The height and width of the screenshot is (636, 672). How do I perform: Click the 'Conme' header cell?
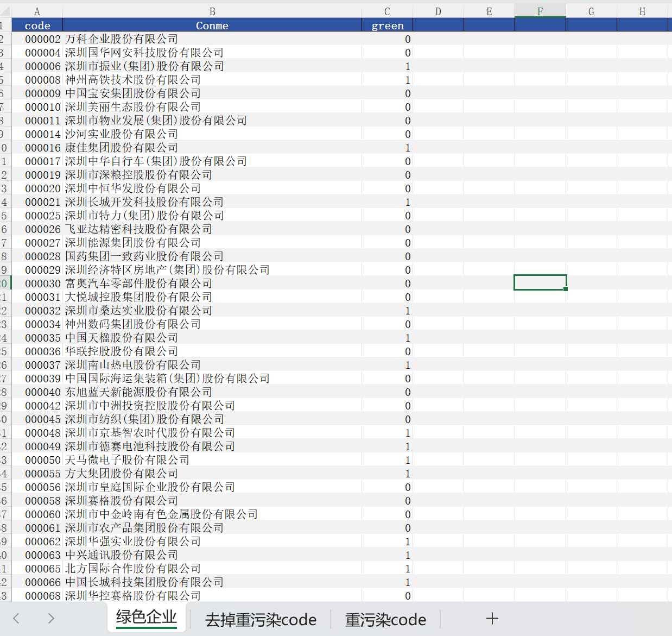tap(212, 25)
